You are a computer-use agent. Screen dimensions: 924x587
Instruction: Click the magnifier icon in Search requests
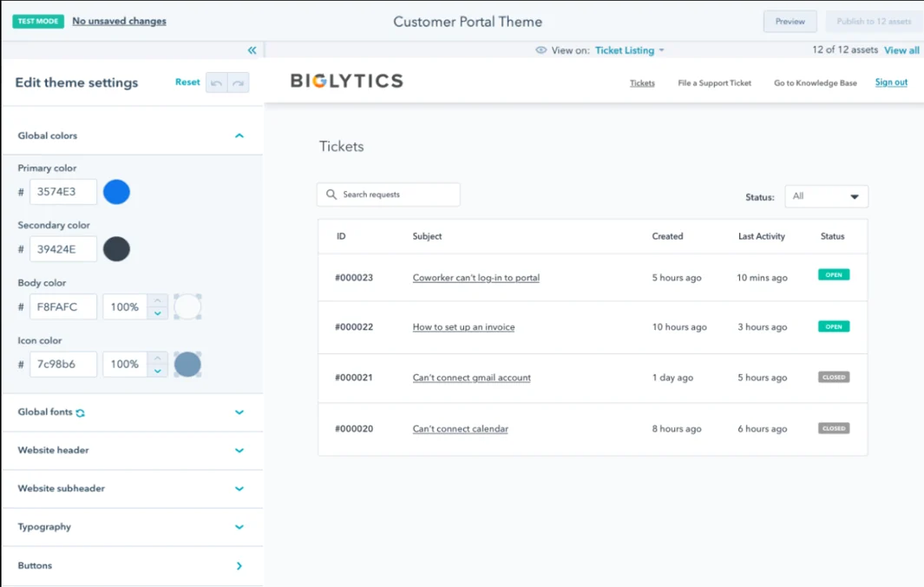coord(330,195)
